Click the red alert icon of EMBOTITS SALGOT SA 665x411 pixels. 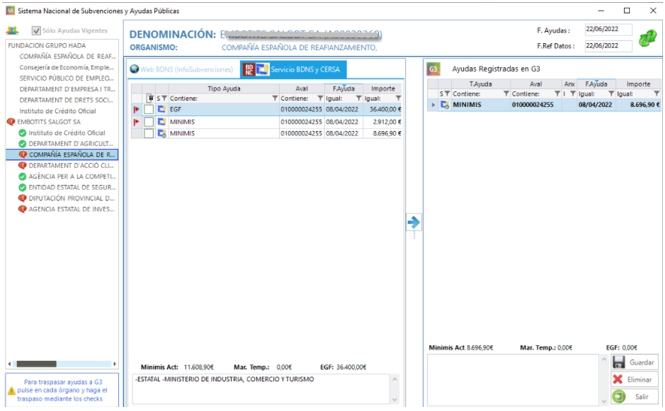pos(11,122)
